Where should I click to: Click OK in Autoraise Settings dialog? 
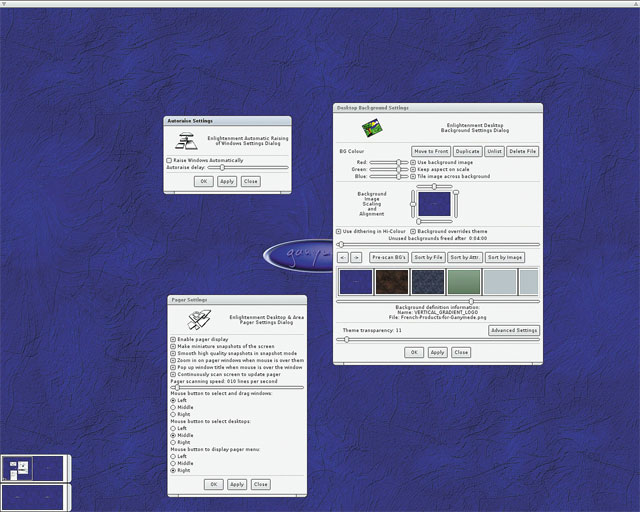tap(204, 181)
